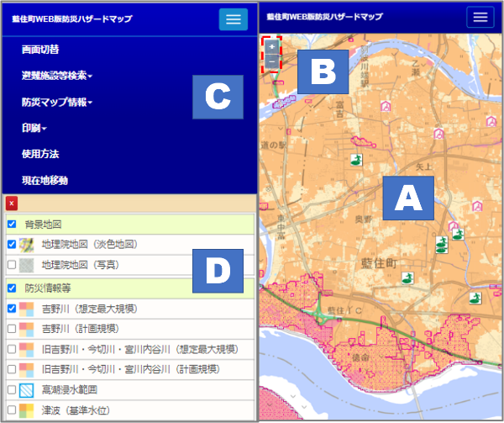The width and height of the screenshot is (504, 423).
Task: Click the 地理院地図（写真） layer thumbnail
Action: click(26, 265)
